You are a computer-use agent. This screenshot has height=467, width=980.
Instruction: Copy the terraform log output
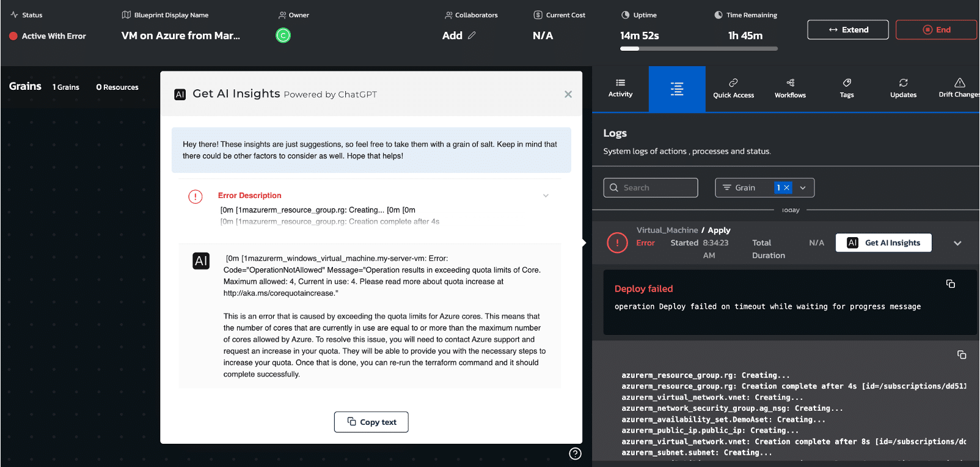[961, 355]
